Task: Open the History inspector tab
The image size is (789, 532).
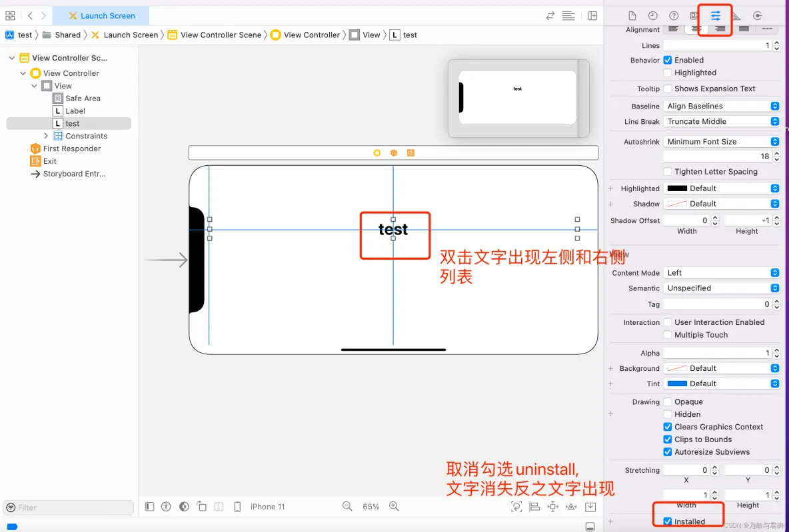Action: (x=652, y=15)
